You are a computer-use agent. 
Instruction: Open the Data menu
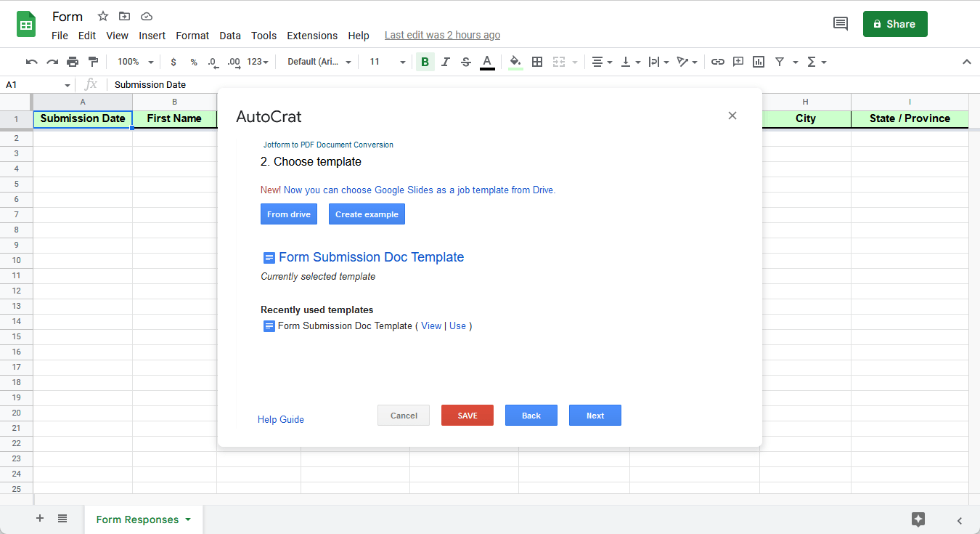tap(230, 36)
